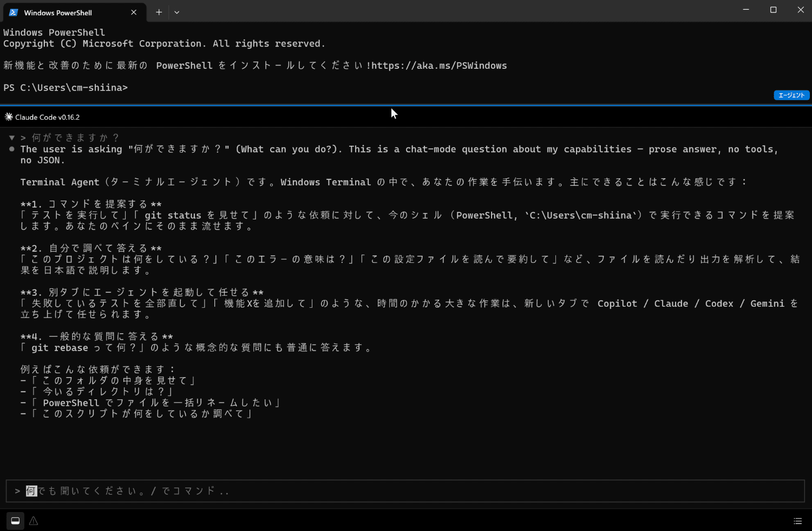The height and width of the screenshot is (531, 812).
Task: Focus the 何でも聞いてください prompt input box
Action: click(405, 491)
